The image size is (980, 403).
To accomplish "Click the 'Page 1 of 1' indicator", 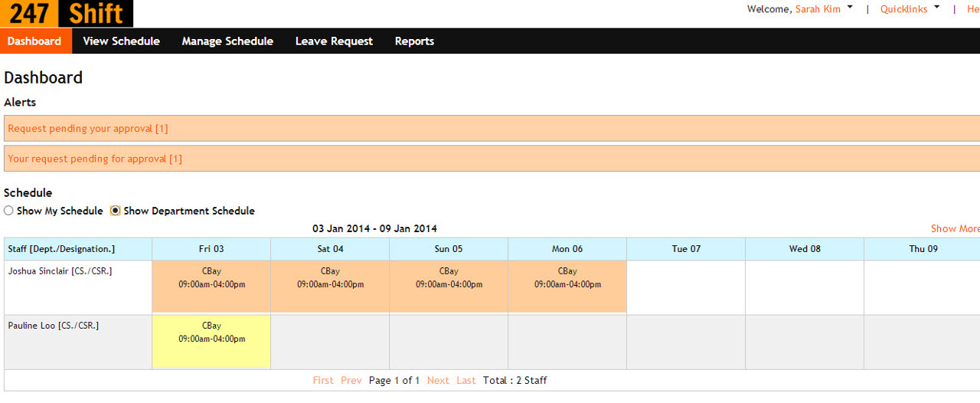I will coord(394,380).
